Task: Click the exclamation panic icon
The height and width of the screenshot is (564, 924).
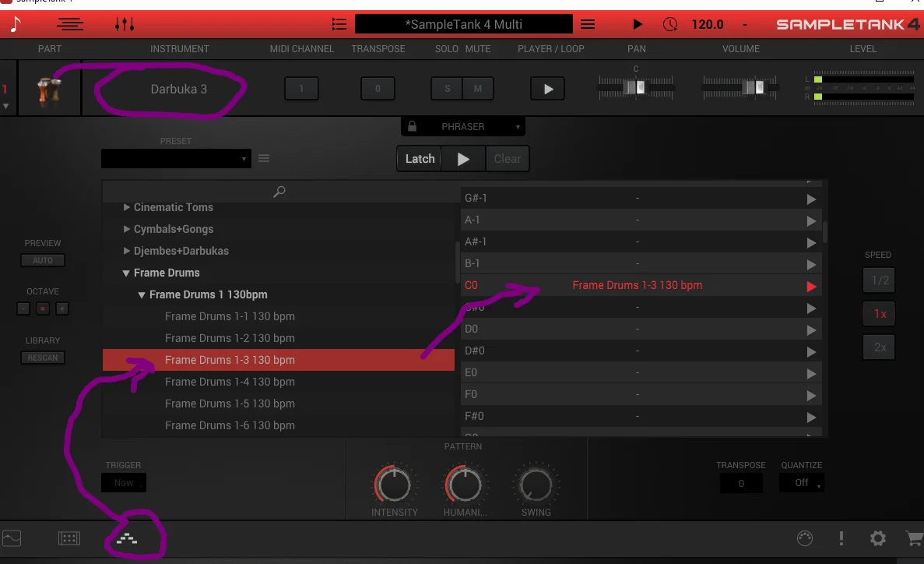Action: pos(841,538)
